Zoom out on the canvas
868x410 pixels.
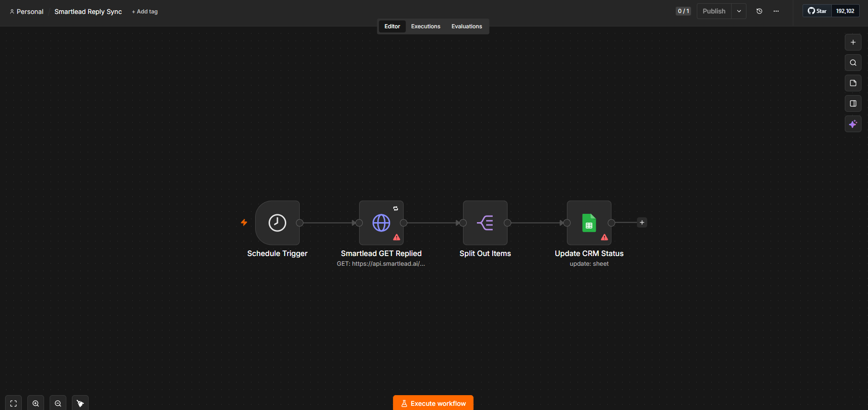58,403
